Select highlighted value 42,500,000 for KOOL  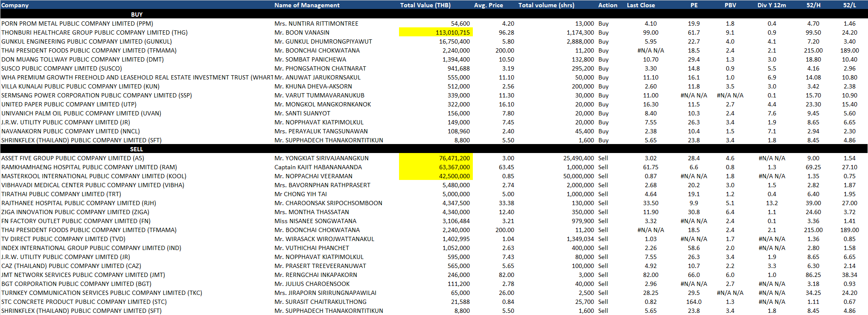tap(436, 176)
